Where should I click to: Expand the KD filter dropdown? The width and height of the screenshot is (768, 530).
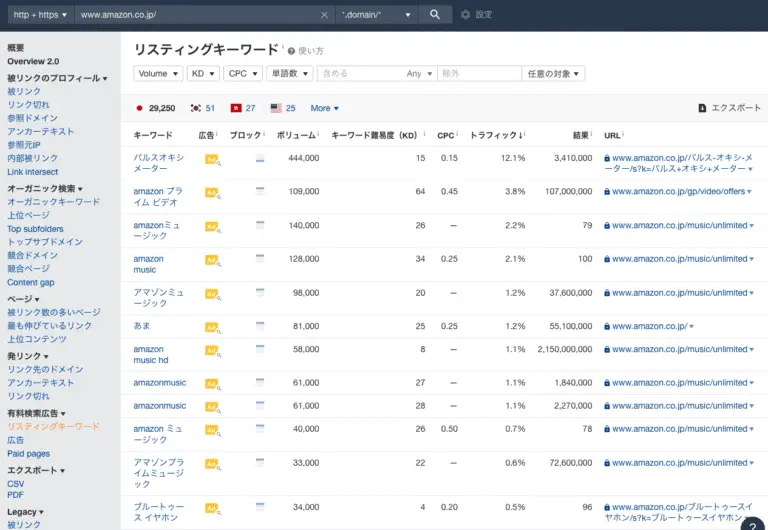coord(203,73)
